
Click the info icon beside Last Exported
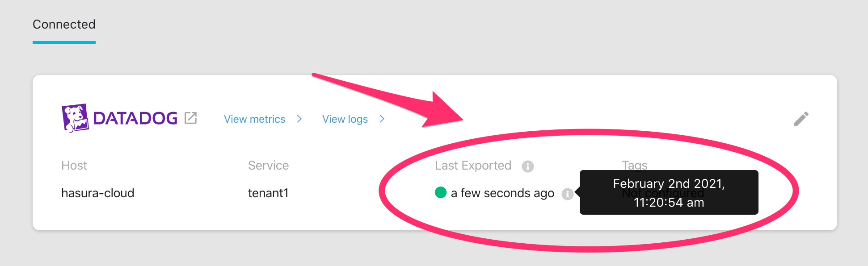pyautogui.click(x=528, y=166)
